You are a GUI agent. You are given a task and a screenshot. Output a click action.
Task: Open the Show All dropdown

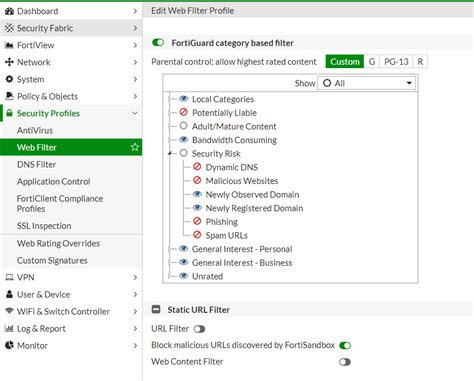point(367,83)
